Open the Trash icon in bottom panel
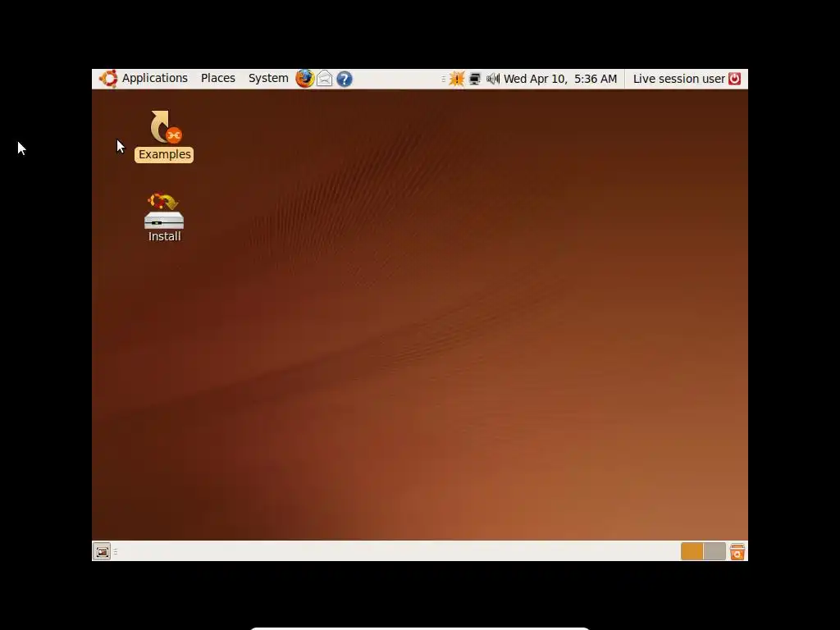840x630 pixels. pyautogui.click(x=737, y=551)
